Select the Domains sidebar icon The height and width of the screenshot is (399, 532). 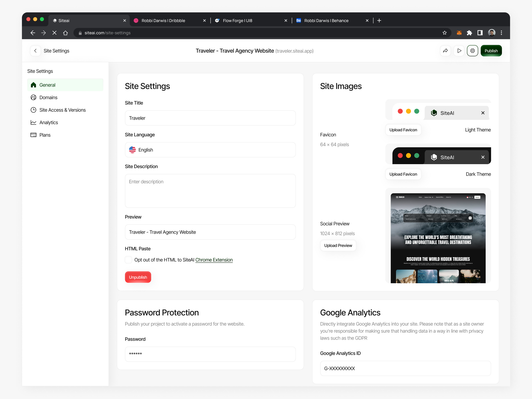point(33,97)
